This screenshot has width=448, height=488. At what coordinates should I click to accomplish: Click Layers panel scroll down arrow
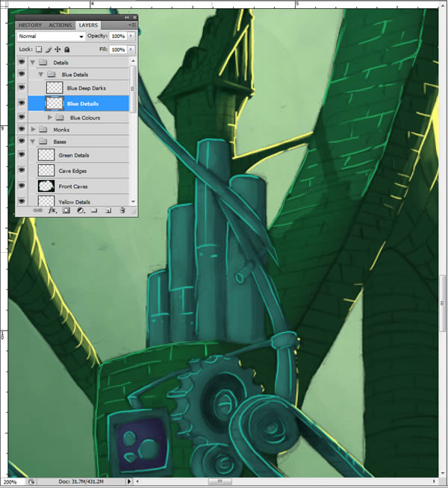point(133,201)
